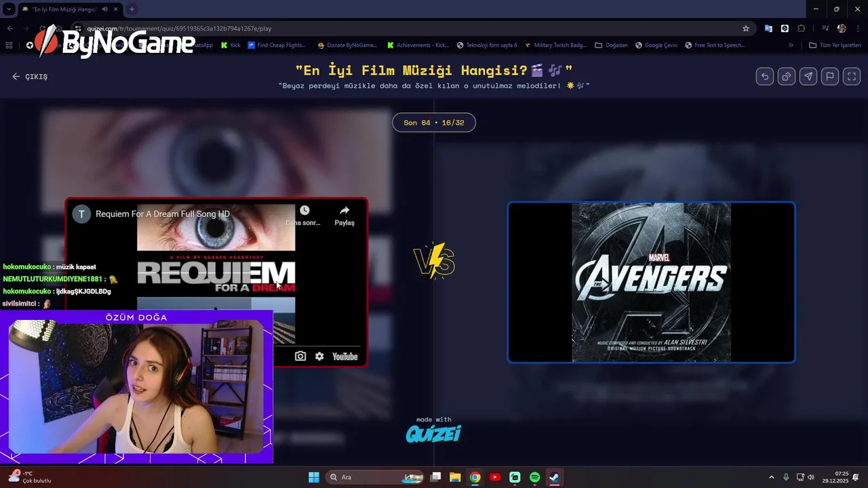This screenshot has height=488, width=868.
Task: Click microphone icon in system tray
Action: coord(786,477)
